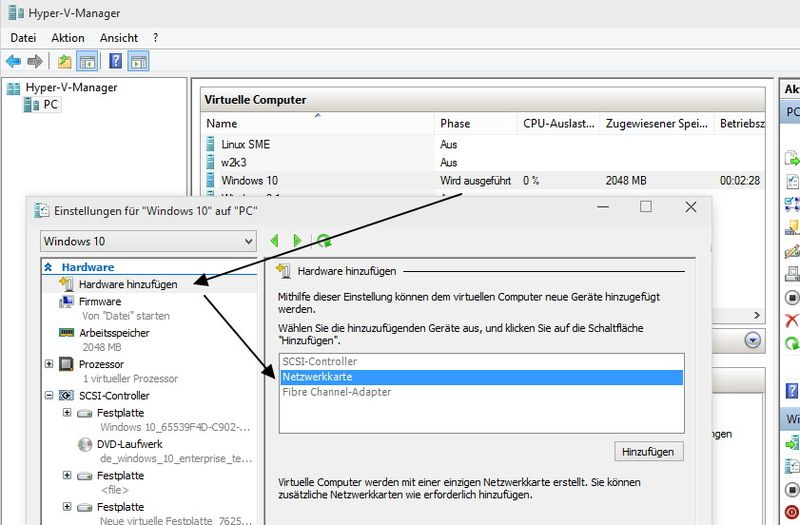Open the Windows 10 VM selection dropdown

pos(148,241)
